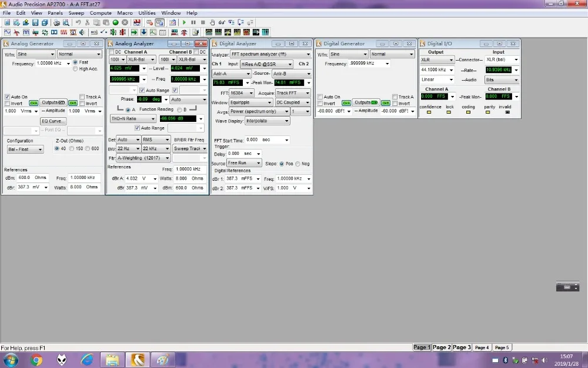Viewport: 588px width, 368px height.
Task: Click the Cut scissors icon
Action: [x=87, y=22]
